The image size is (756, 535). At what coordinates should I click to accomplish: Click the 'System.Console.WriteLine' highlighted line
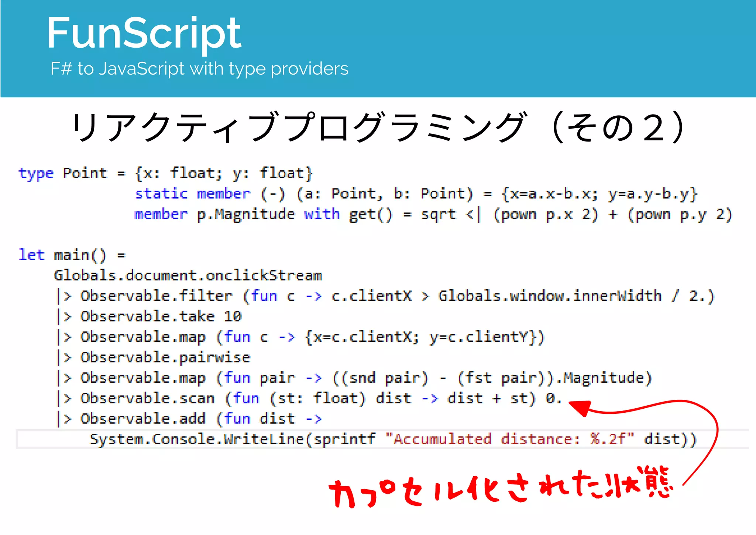[x=382, y=439]
